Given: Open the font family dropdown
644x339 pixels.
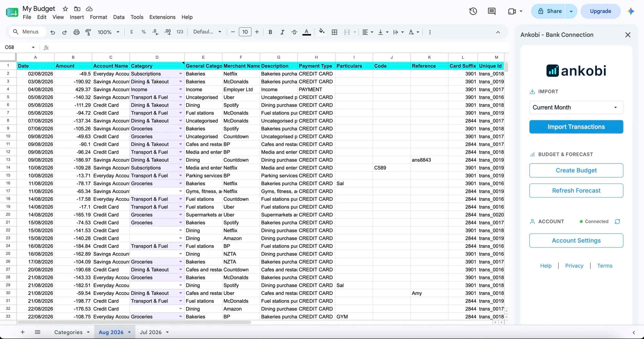Looking at the screenshot, I should [207, 32].
